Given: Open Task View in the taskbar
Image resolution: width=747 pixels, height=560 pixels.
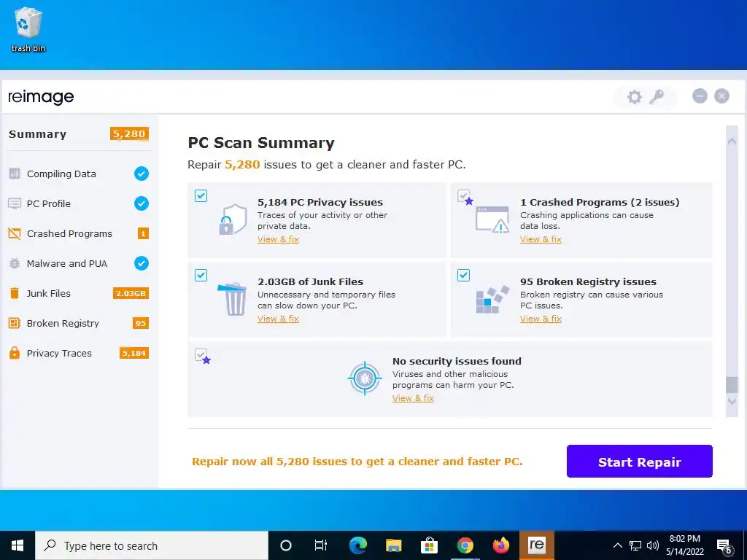Looking at the screenshot, I should (321, 545).
